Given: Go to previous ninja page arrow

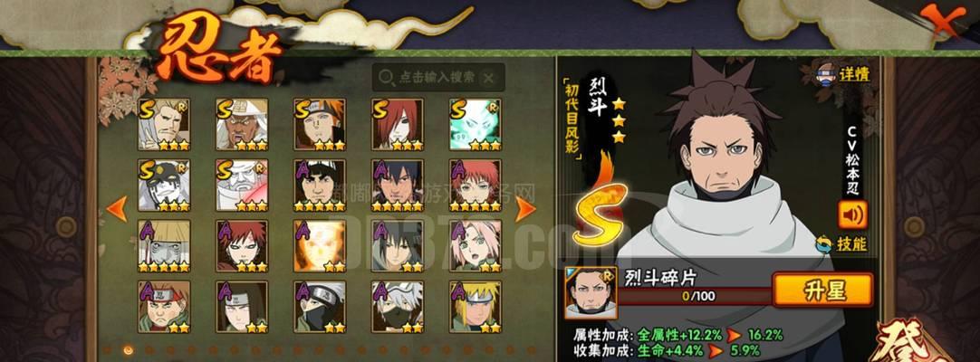Looking at the screenshot, I should [117, 209].
